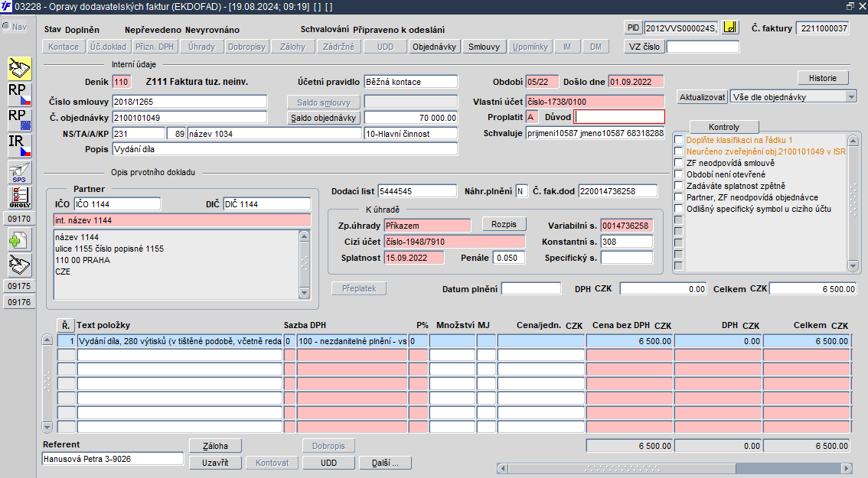Tick checkbox Zadáváte splatnost zpětně
The width and height of the screenshot is (868, 478).
click(x=679, y=186)
